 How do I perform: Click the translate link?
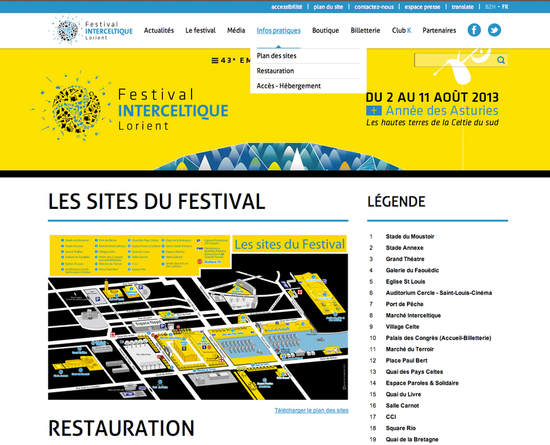tap(463, 7)
